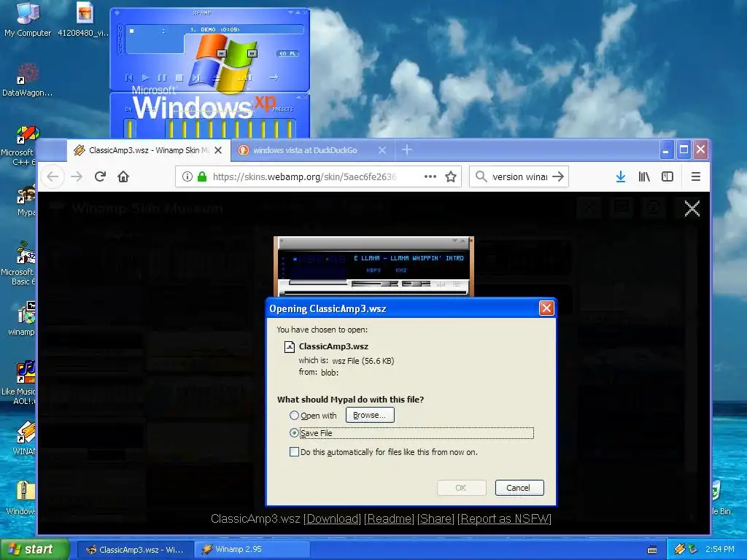747x560 pixels.
Task: Click the volume slider knob in XPAmp
Action: click(x=222, y=53)
